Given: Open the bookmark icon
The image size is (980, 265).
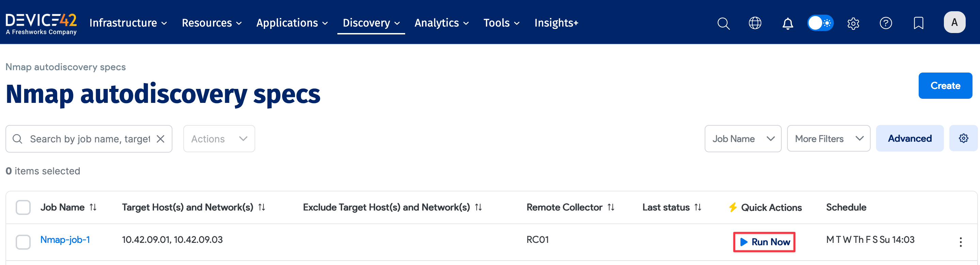Looking at the screenshot, I should (x=918, y=24).
